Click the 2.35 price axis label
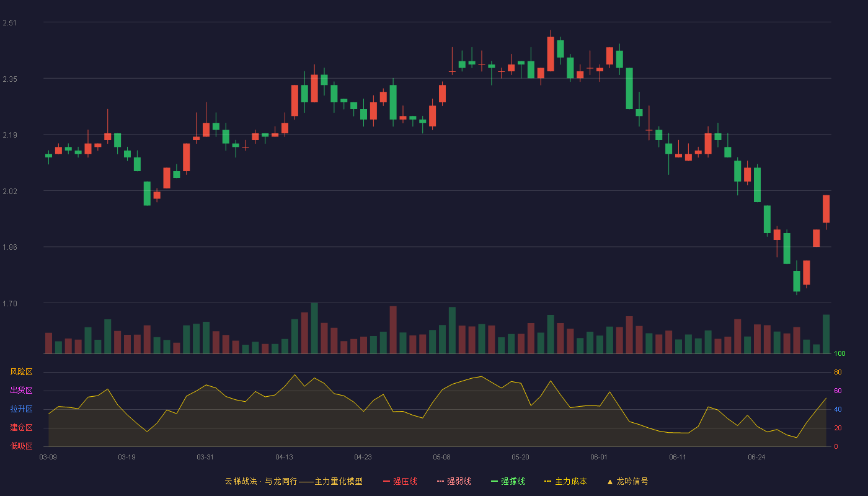Screen dimensions: 868x496 tap(10, 79)
